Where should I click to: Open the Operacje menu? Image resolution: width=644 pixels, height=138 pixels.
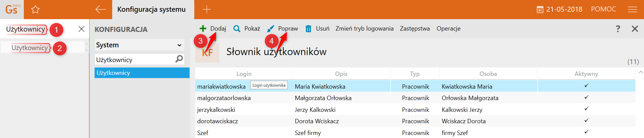click(448, 29)
